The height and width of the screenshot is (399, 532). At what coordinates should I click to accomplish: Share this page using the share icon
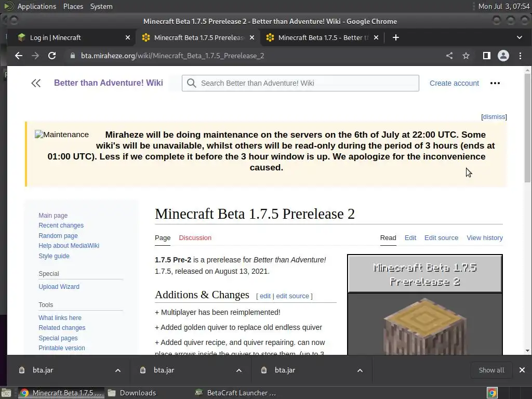tap(449, 56)
